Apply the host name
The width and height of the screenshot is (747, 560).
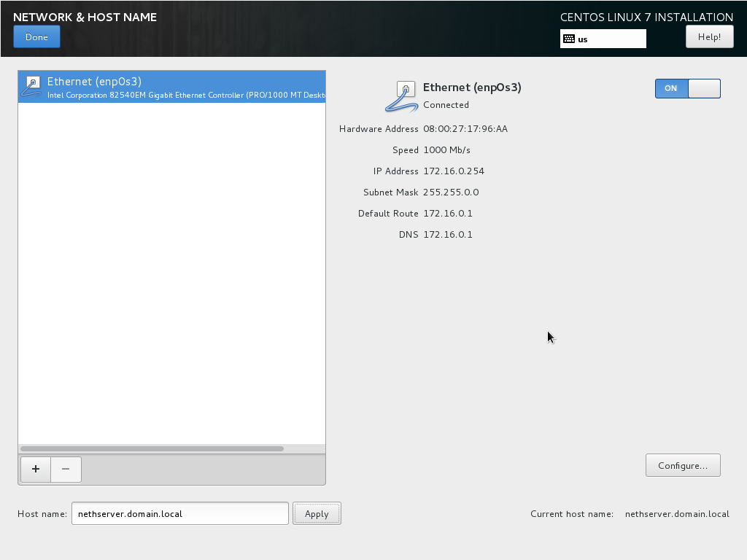[317, 514]
